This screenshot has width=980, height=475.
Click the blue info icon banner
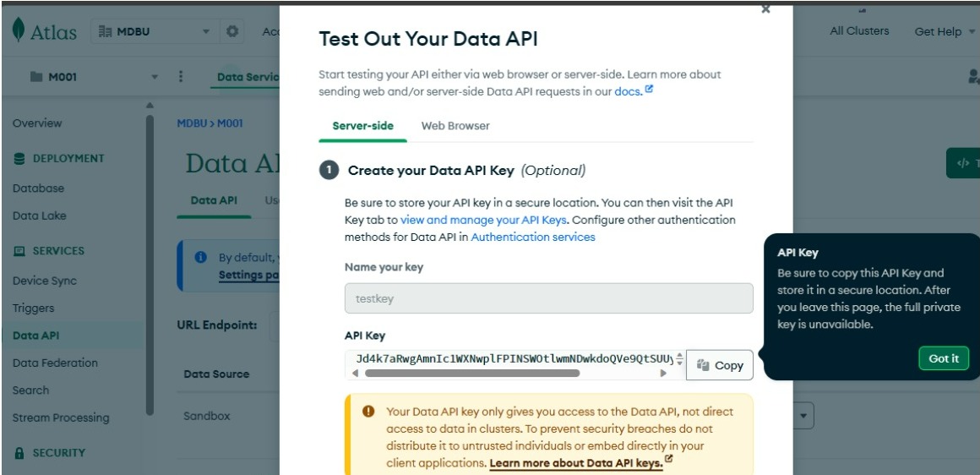200,257
